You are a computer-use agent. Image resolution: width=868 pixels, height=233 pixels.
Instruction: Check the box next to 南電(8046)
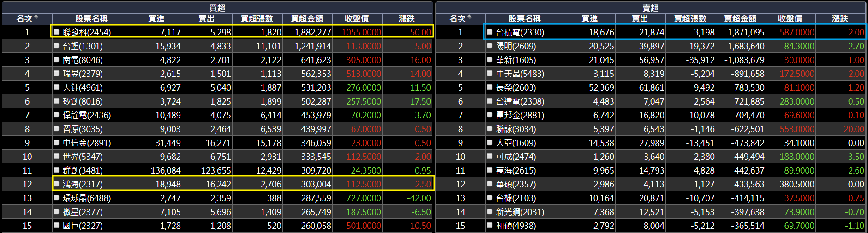pos(56,59)
